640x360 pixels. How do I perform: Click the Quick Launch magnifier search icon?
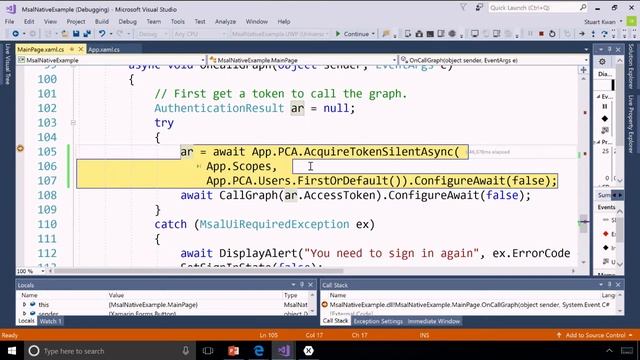[583, 7]
